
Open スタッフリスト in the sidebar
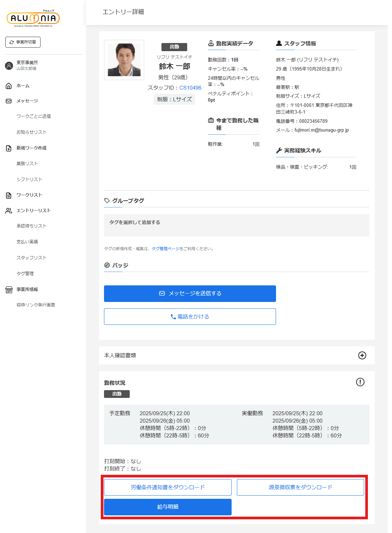(31, 258)
